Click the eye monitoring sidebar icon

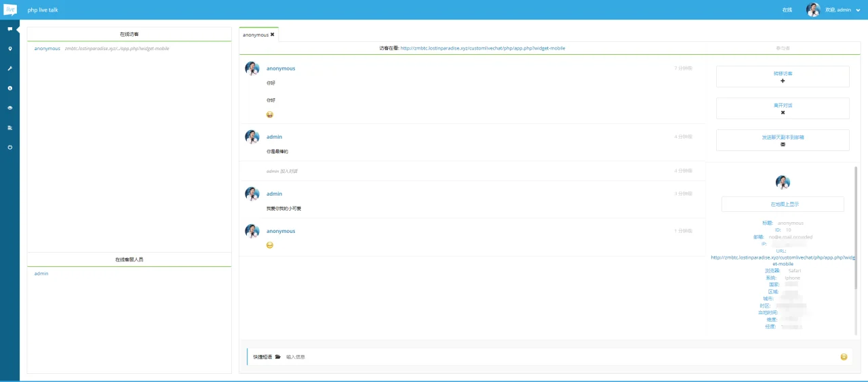point(10,108)
